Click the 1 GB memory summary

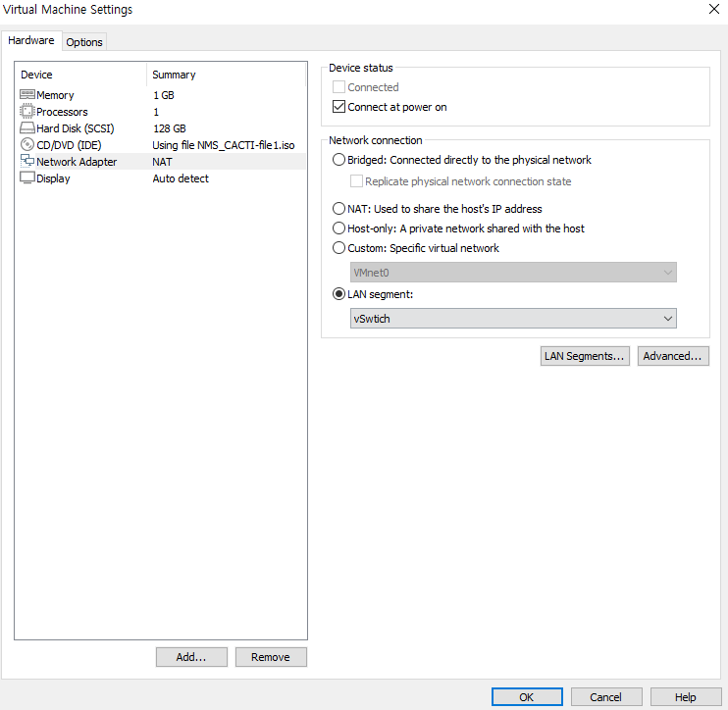164,95
